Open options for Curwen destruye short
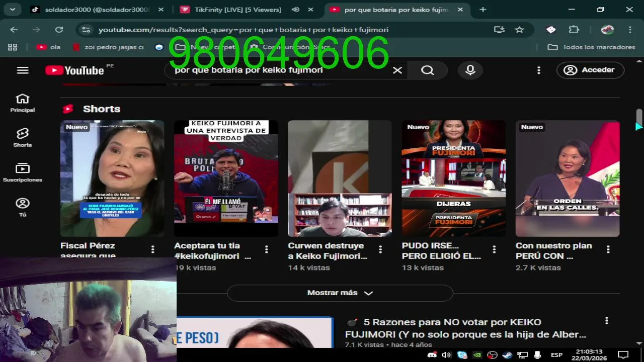Screen dimensions: 644x362 [x=380, y=249]
